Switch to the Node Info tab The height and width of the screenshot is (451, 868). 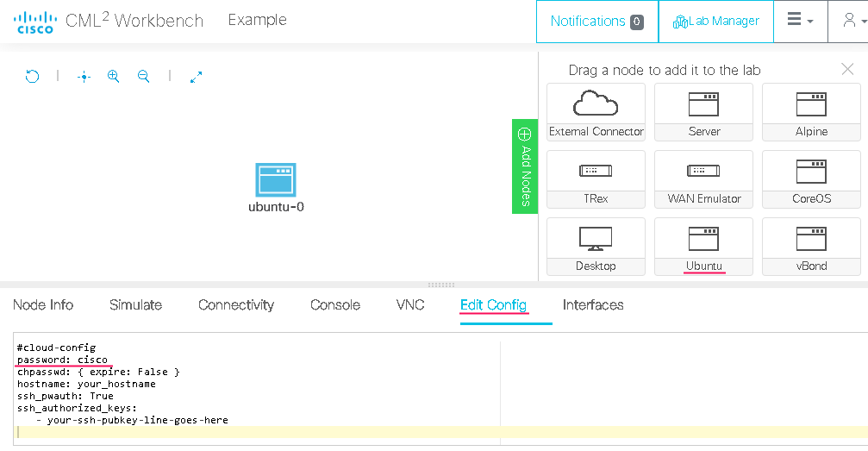43,305
